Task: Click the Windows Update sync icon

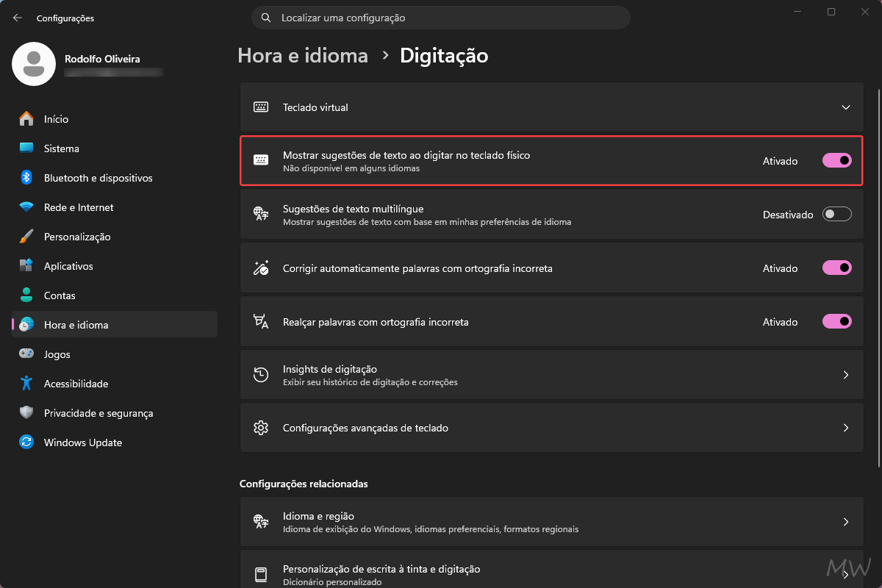Action: (26, 442)
